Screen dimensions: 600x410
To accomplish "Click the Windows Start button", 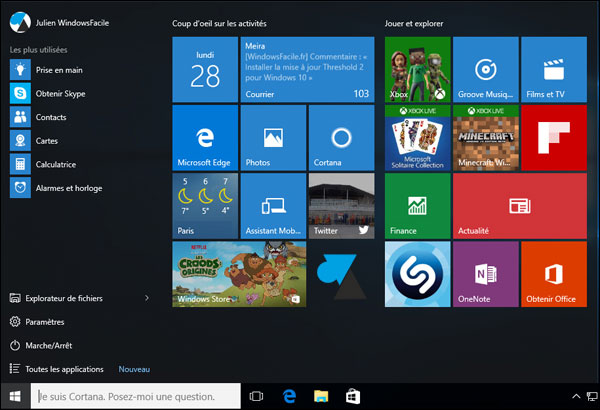I will pyautogui.click(x=15, y=397).
